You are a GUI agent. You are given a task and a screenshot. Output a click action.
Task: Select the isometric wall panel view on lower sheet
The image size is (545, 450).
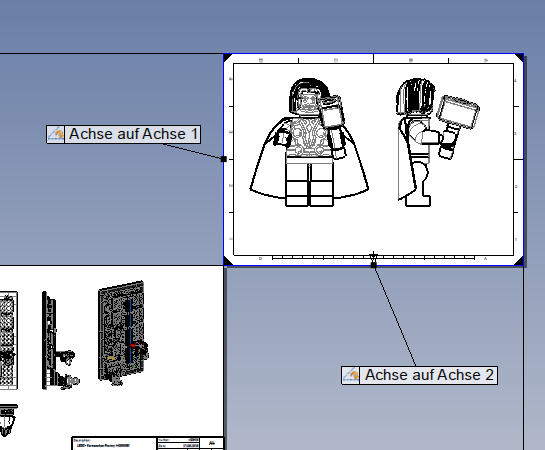[123, 334]
